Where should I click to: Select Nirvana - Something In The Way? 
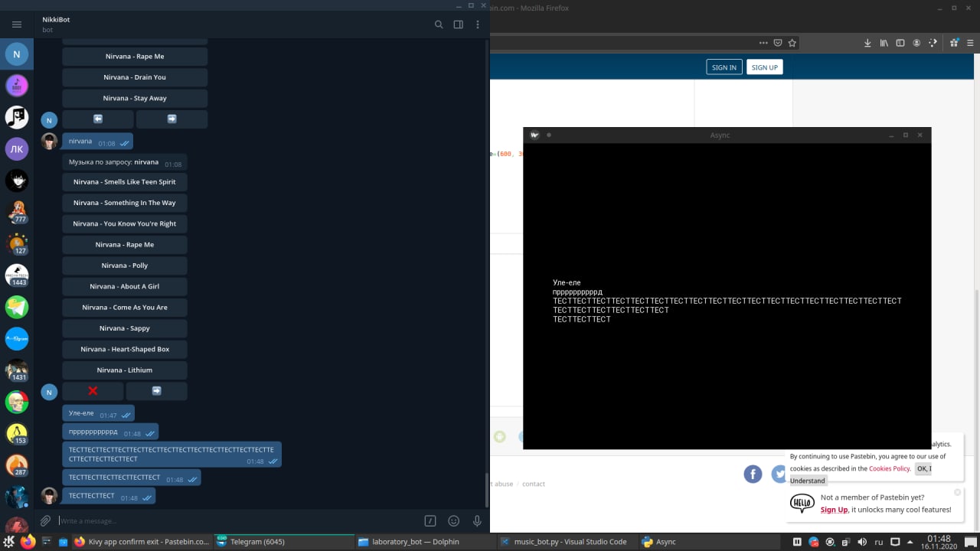(x=125, y=203)
